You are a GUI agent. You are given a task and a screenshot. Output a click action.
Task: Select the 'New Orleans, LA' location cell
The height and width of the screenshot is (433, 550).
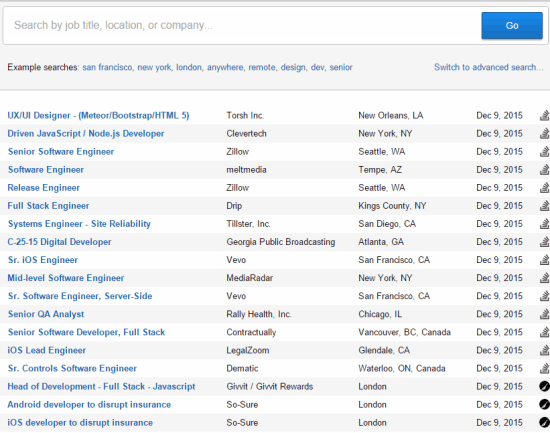pos(391,115)
